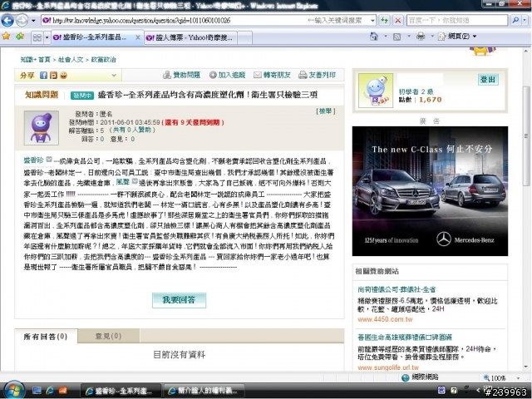Image resolution: width=532 pixels, height=399 pixels.
Task: Select the 意見(0) tab
Action: (108, 336)
